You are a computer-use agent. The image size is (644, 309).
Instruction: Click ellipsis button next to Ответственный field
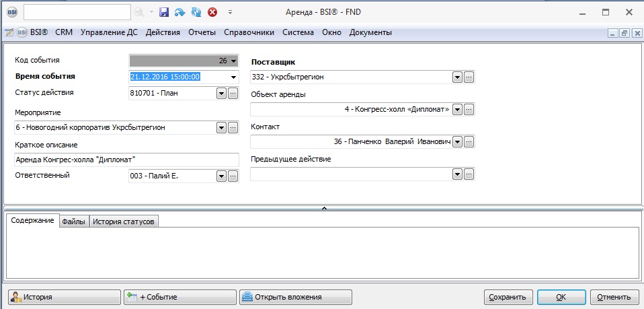pyautogui.click(x=233, y=176)
